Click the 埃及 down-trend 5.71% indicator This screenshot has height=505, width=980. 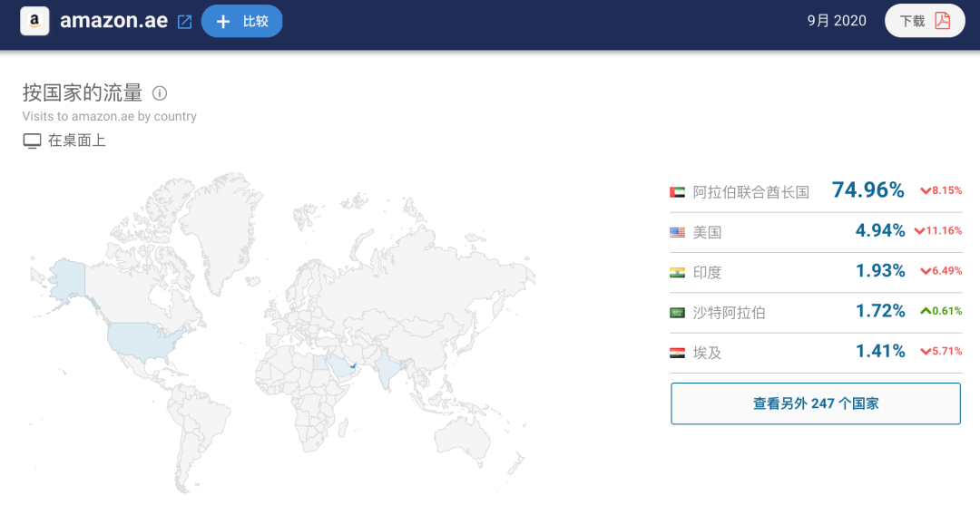[x=941, y=352]
